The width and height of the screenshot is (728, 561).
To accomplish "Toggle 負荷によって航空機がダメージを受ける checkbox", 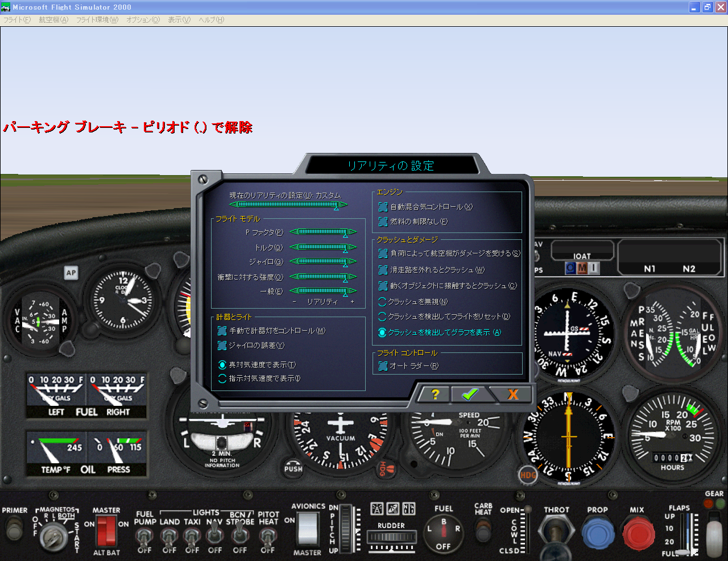I will click(383, 254).
